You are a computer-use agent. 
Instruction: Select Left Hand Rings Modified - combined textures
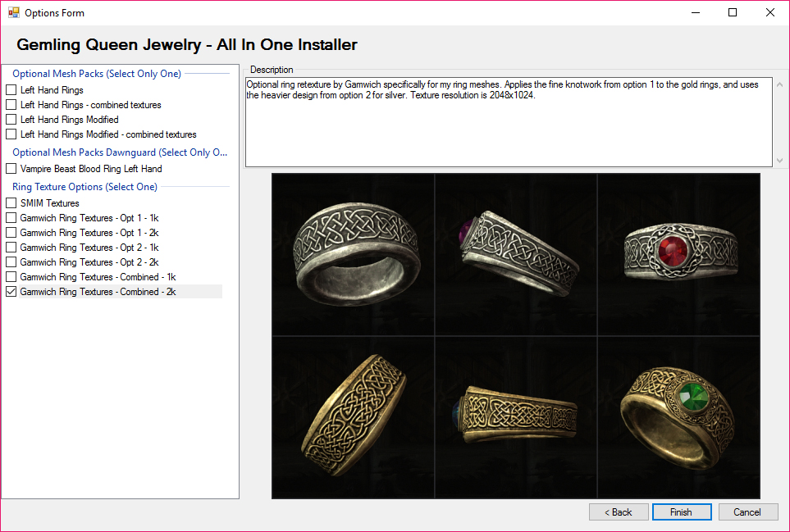coord(11,134)
